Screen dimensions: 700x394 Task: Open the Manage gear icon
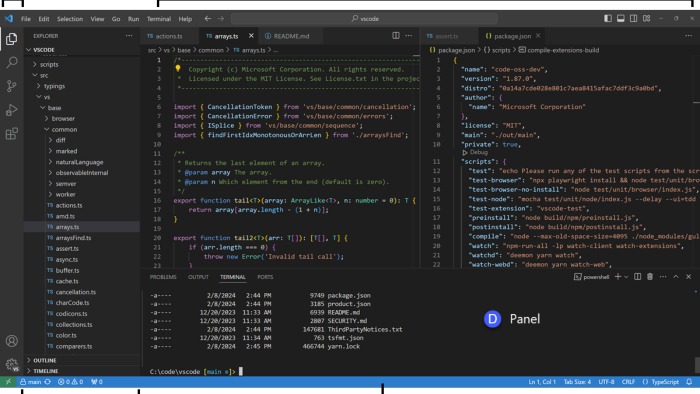12,364
